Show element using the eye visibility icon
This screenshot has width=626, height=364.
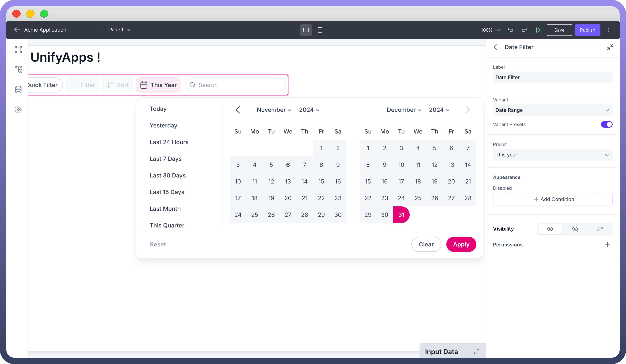tap(550, 229)
